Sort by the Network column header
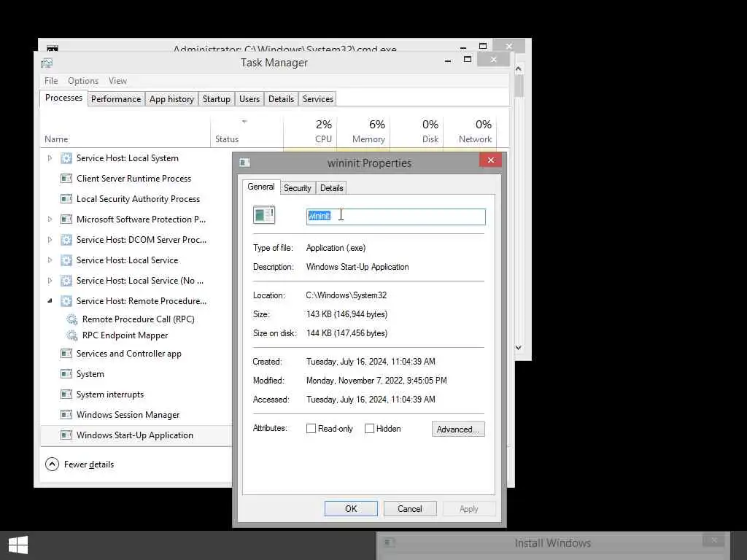 point(471,131)
